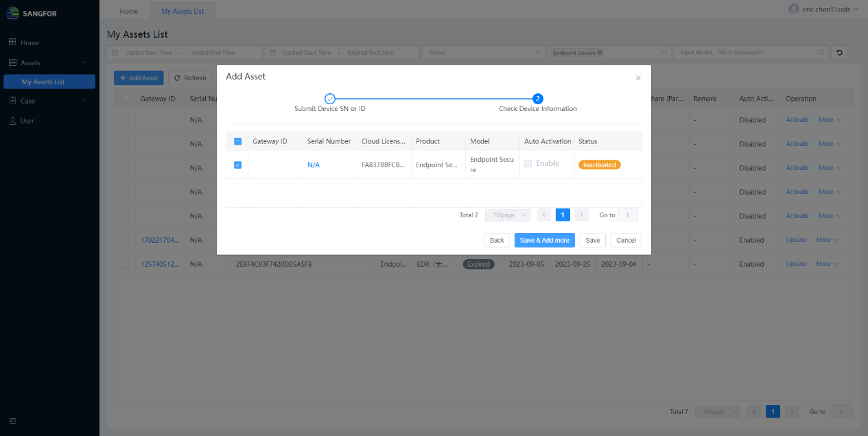Screen dimensions: 868x436
Task: Check the 170221704 row checkbox
Action: tap(125, 240)
